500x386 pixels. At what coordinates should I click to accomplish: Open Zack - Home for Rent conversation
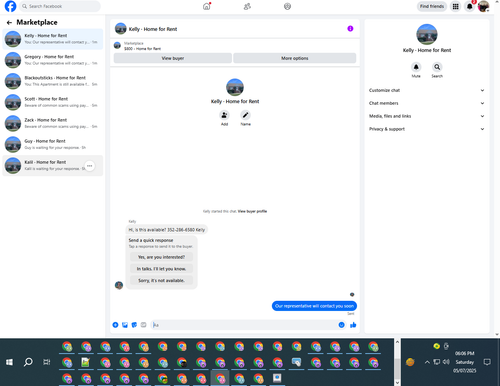point(53,123)
